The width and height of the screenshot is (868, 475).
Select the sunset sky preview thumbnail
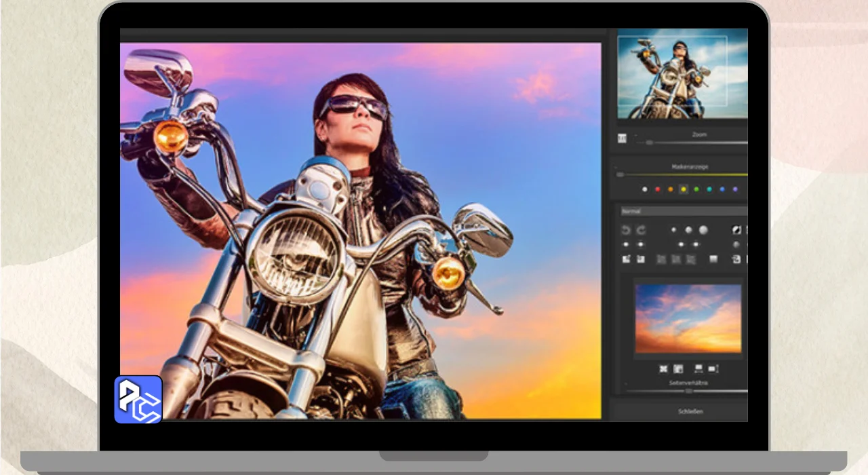pos(688,318)
